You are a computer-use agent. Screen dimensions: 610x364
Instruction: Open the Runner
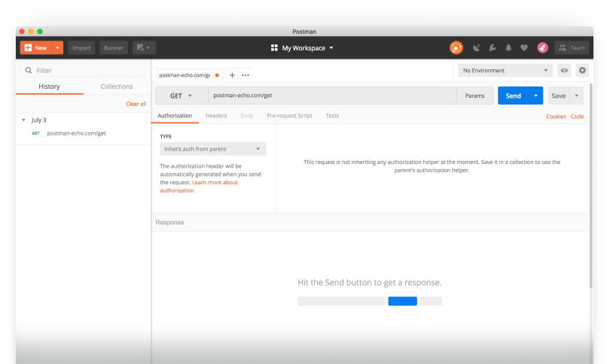click(114, 48)
